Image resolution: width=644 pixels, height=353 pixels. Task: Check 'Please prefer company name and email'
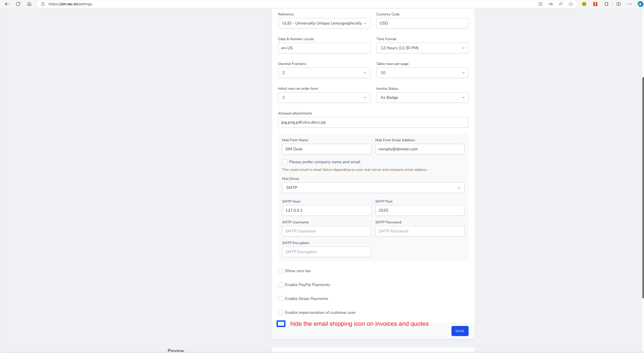(x=285, y=162)
